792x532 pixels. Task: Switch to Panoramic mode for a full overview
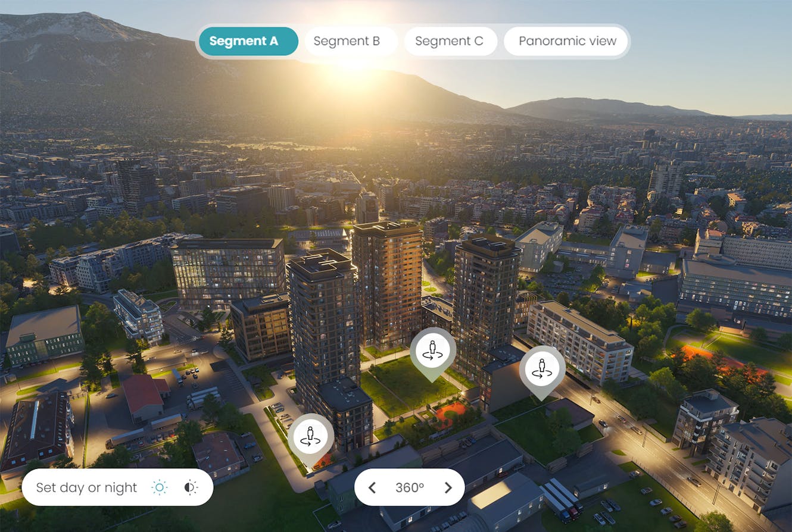(566, 40)
